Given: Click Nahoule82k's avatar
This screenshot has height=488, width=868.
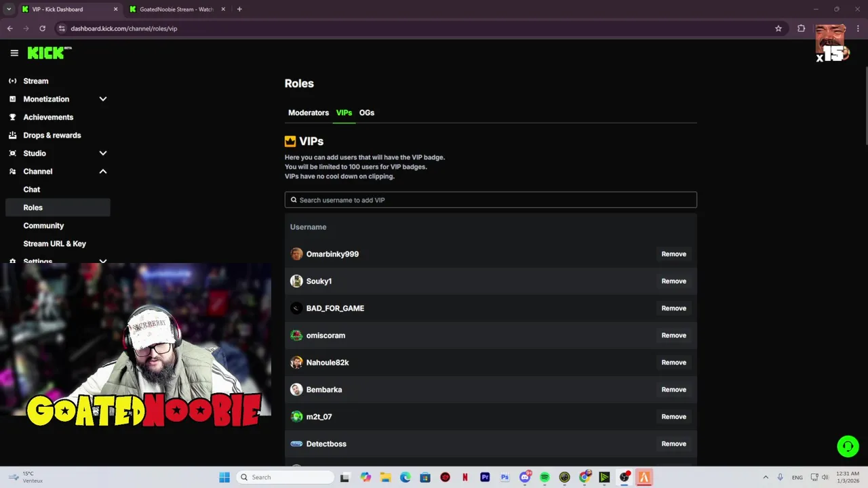Looking at the screenshot, I should click(296, 363).
